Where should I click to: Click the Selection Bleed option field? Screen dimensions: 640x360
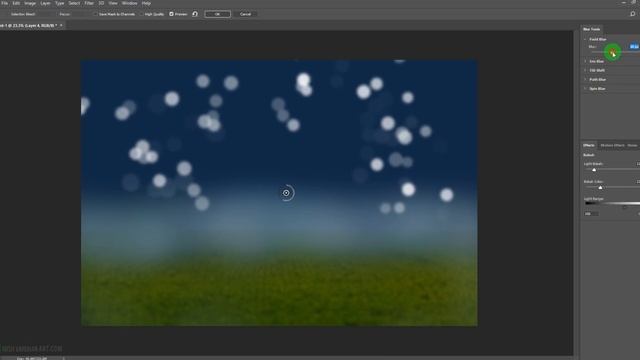(23, 14)
